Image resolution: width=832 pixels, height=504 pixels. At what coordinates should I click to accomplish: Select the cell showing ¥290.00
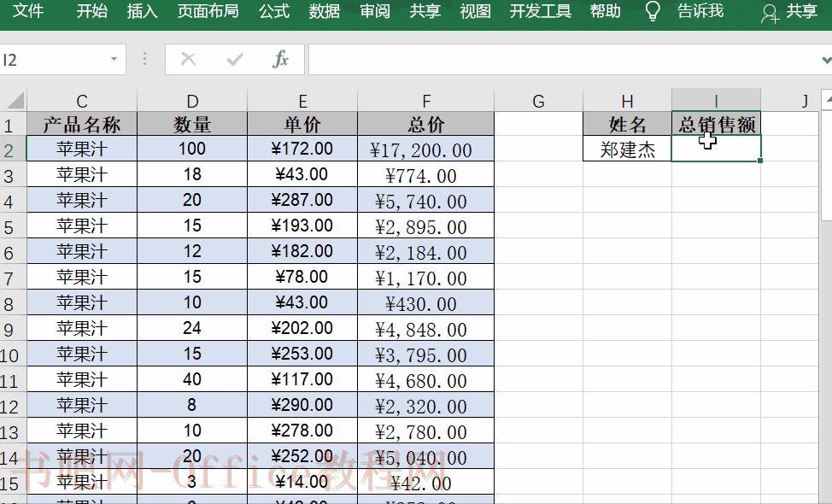(302, 405)
